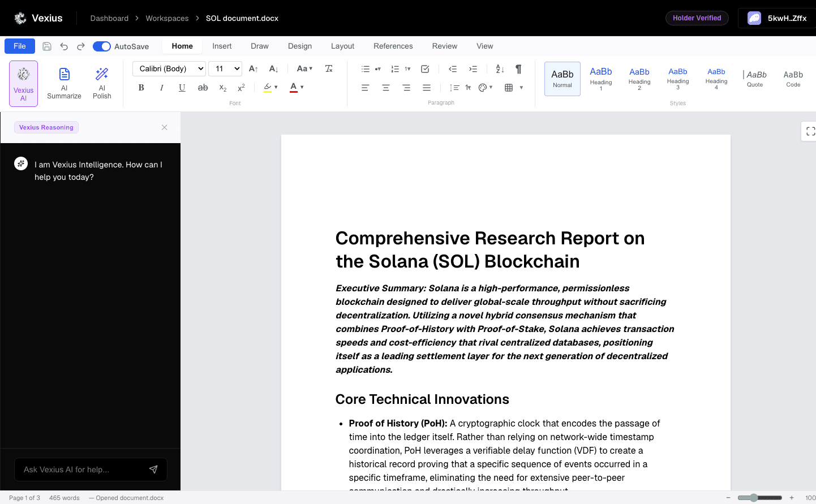This screenshot has height=504, width=816.
Task: Open the Calibri (Body) font dropdown
Action: pos(169,68)
